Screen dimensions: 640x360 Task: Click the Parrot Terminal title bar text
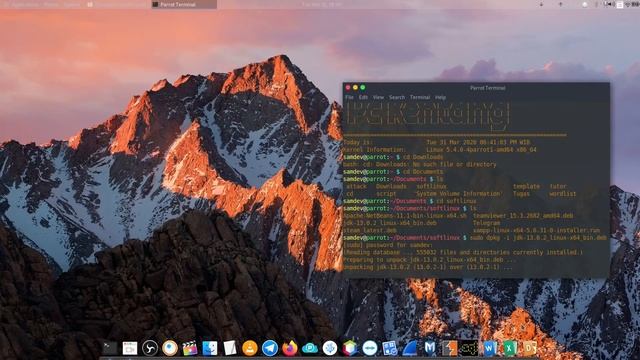tap(488, 88)
